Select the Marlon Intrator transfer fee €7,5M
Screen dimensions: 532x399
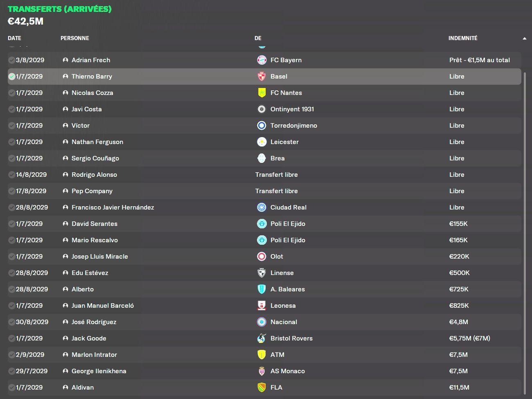click(x=458, y=355)
